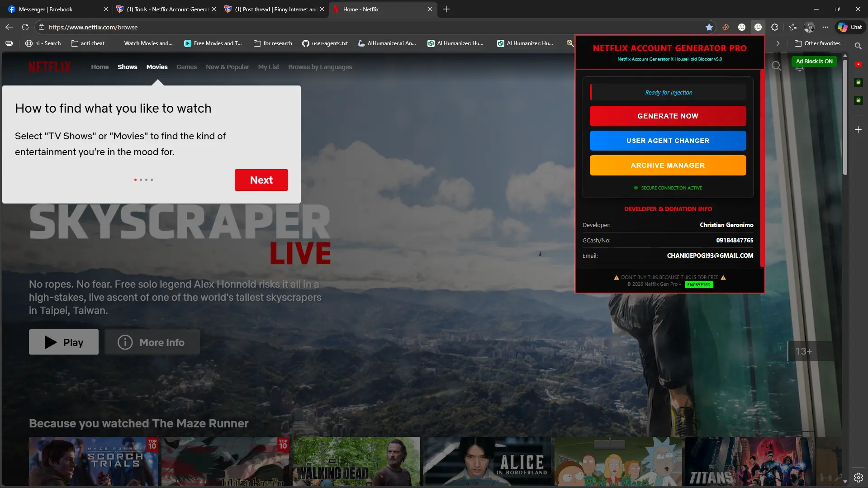Open Browse by Languages
The image size is (868, 488).
tap(320, 67)
